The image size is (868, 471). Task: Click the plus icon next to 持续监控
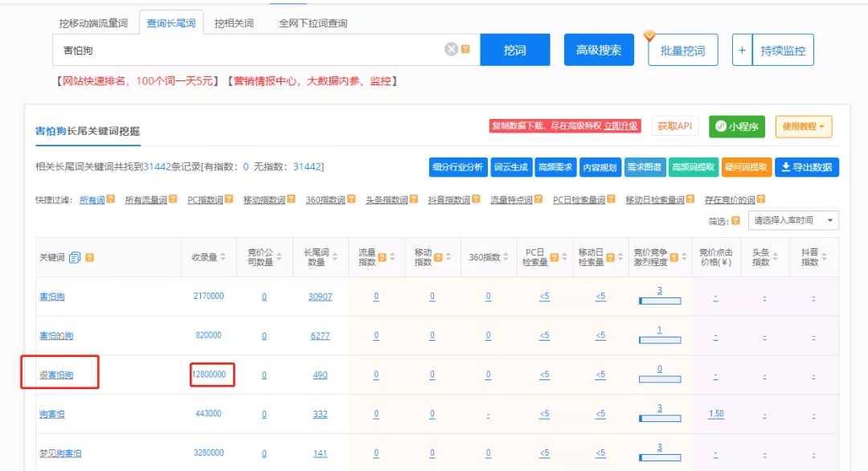coord(742,51)
